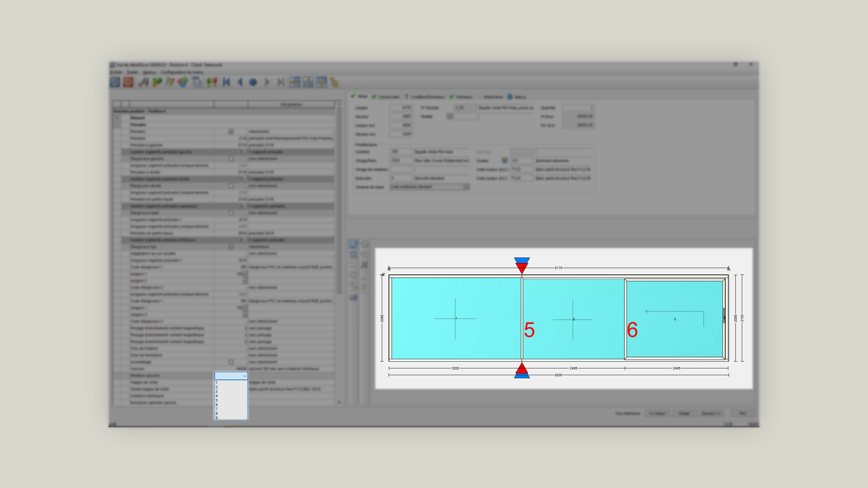The height and width of the screenshot is (488, 868).
Task: Open the Aperçu menu in menu bar
Action: [x=149, y=72]
